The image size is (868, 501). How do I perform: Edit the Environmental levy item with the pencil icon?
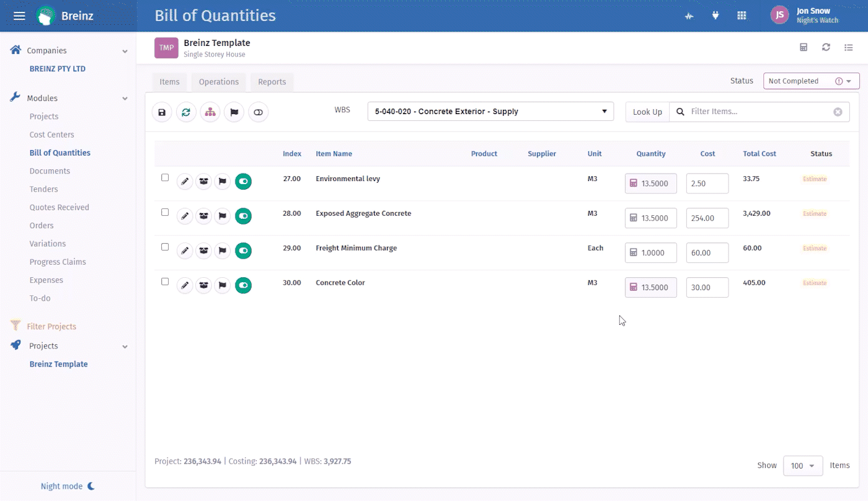click(184, 181)
